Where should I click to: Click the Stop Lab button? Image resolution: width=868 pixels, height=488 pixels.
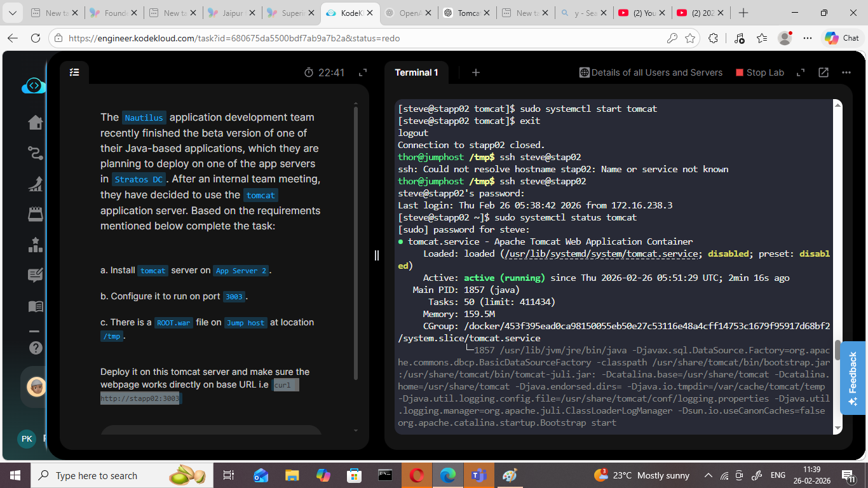pyautogui.click(x=759, y=72)
